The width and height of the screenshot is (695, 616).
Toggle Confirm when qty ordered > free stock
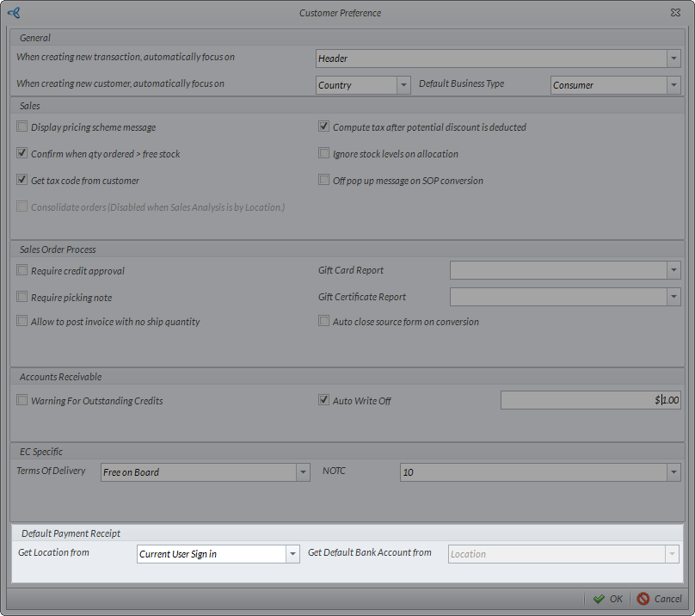pyautogui.click(x=22, y=154)
